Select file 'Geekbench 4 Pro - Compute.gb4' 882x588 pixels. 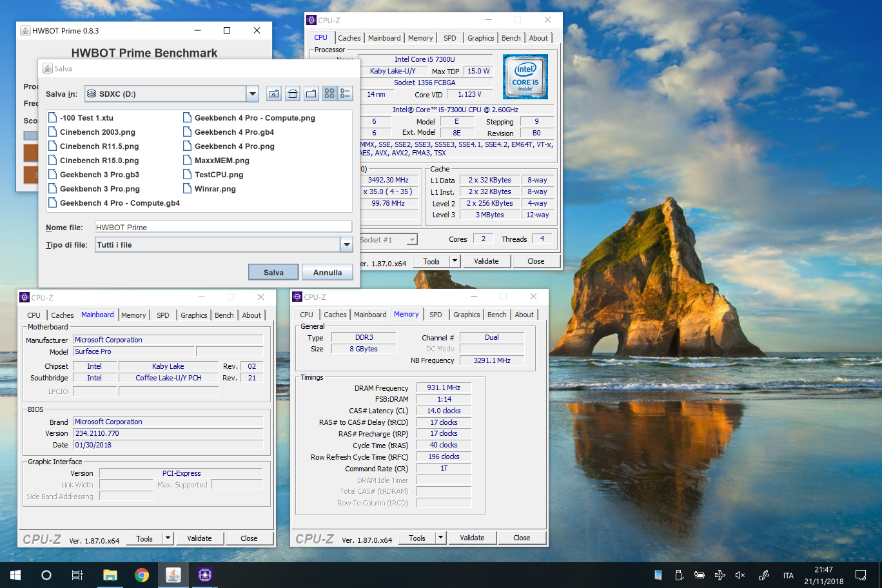[x=115, y=203]
